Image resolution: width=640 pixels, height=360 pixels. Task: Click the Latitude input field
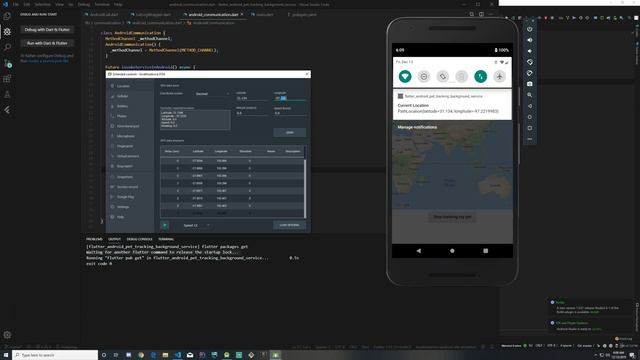pyautogui.click(x=251, y=98)
